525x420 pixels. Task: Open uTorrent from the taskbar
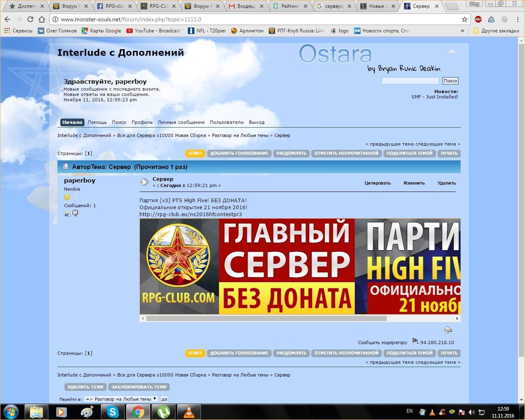(163, 411)
